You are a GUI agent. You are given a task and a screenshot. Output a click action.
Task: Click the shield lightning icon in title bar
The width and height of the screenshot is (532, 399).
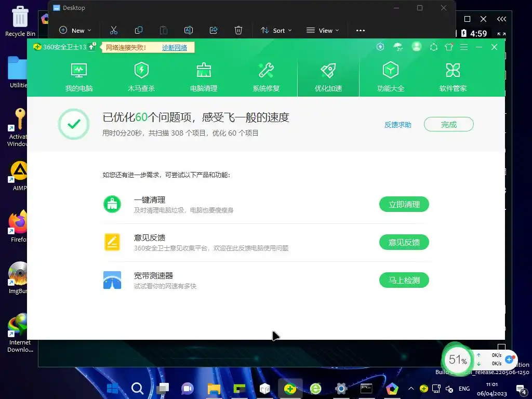click(380, 47)
